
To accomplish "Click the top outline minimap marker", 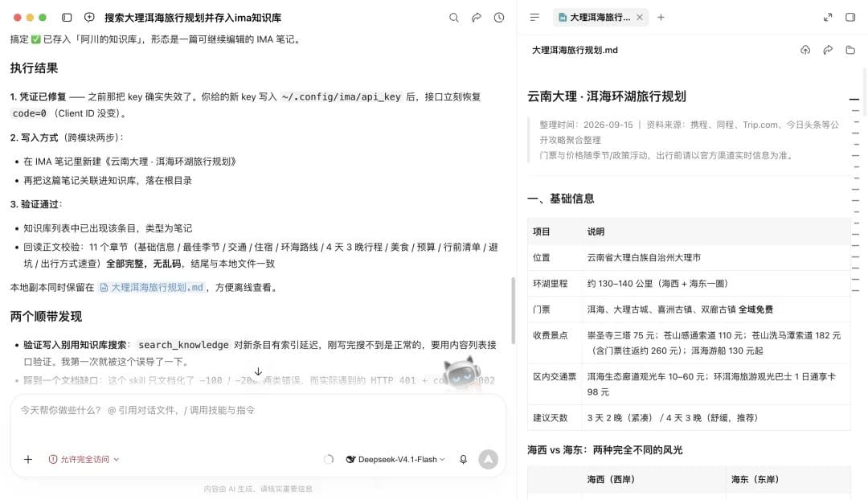I will click(854, 99).
